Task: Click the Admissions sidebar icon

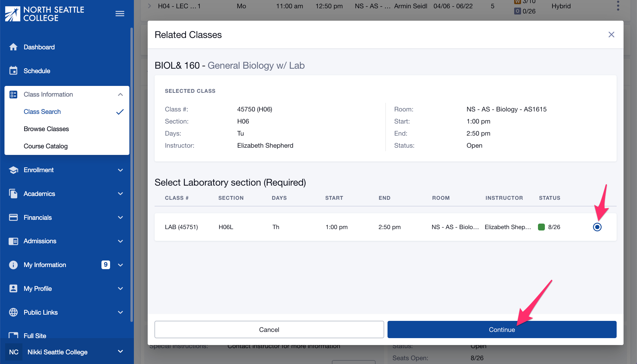Action: point(13,241)
